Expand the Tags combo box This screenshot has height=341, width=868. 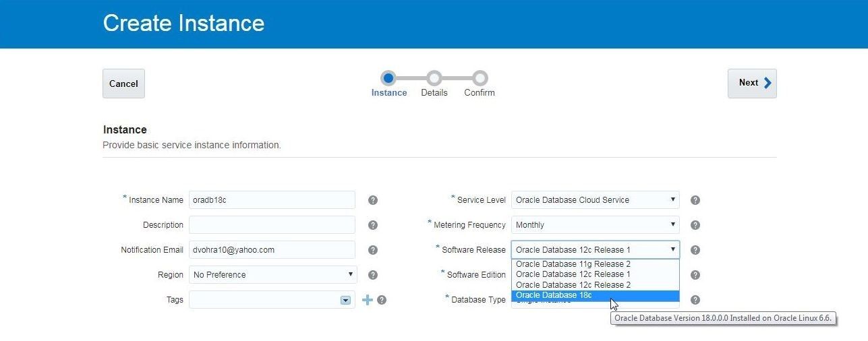pos(346,300)
